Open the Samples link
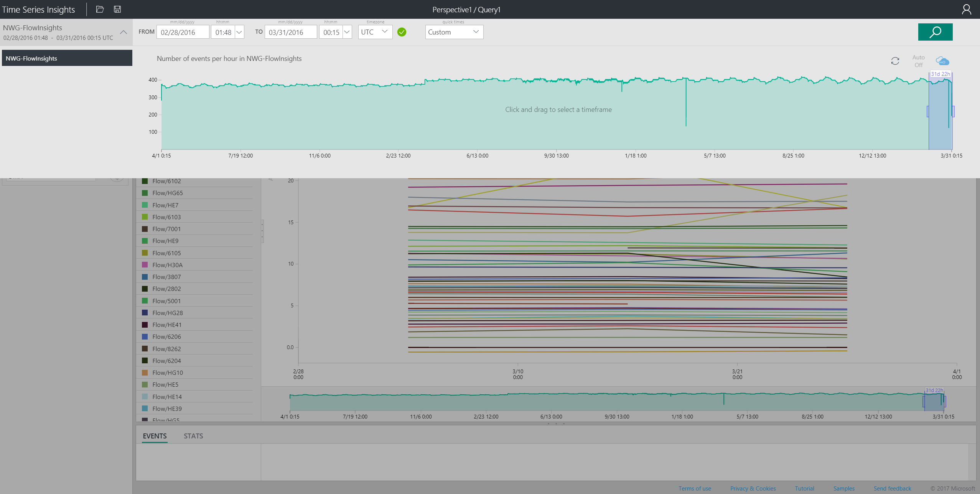The image size is (980, 494). pos(844,488)
